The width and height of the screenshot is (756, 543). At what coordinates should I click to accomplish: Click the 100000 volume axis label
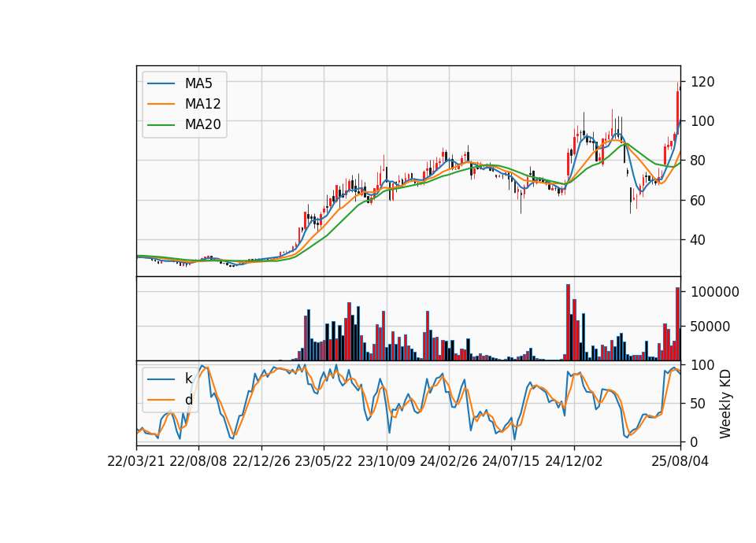714,292
